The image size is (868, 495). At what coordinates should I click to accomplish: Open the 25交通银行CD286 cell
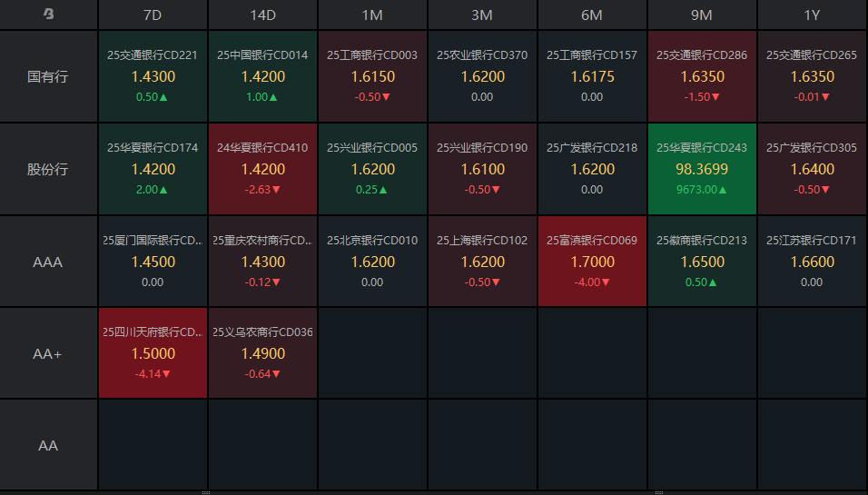[702, 76]
